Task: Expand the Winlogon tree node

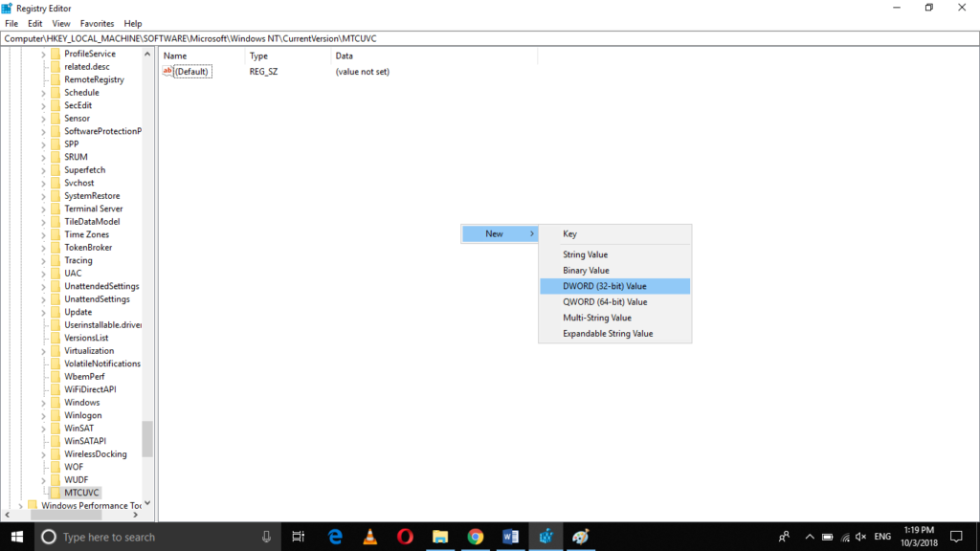Action: click(44, 415)
